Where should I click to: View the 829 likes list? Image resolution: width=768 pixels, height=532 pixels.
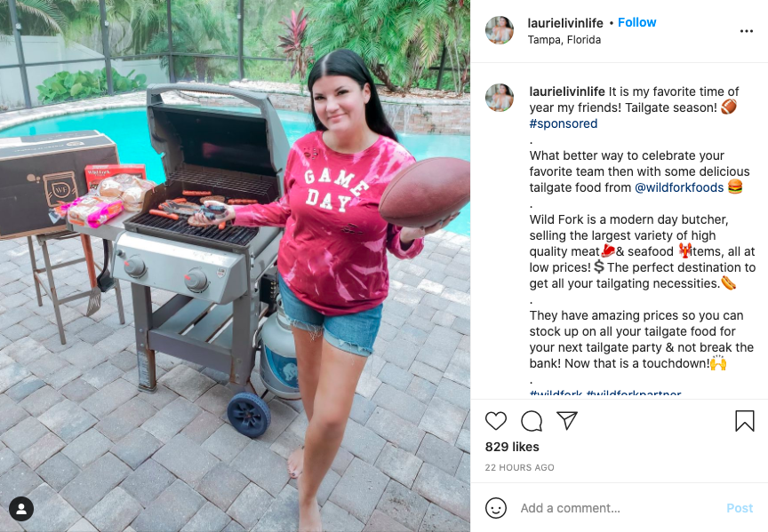click(x=512, y=447)
